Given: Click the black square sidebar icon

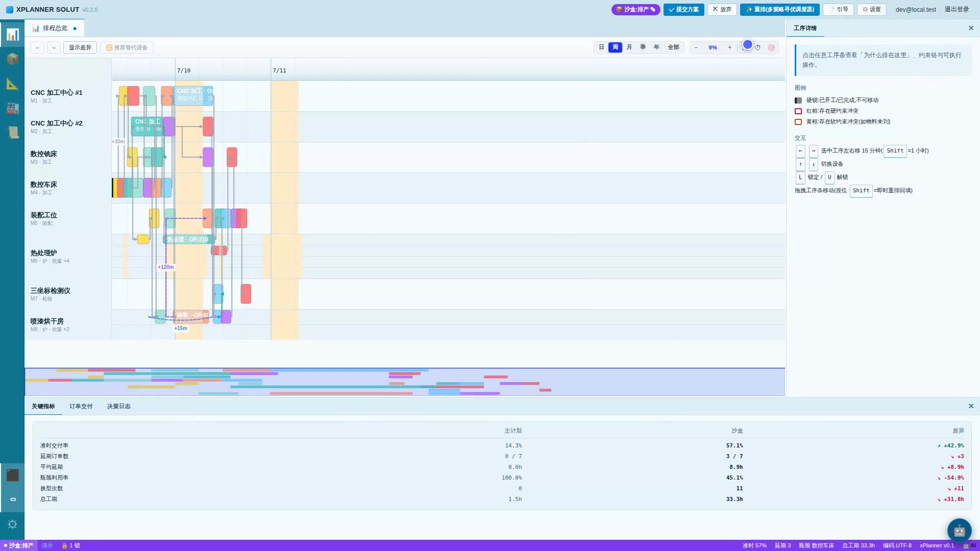Looking at the screenshot, I should pyautogui.click(x=12, y=475).
